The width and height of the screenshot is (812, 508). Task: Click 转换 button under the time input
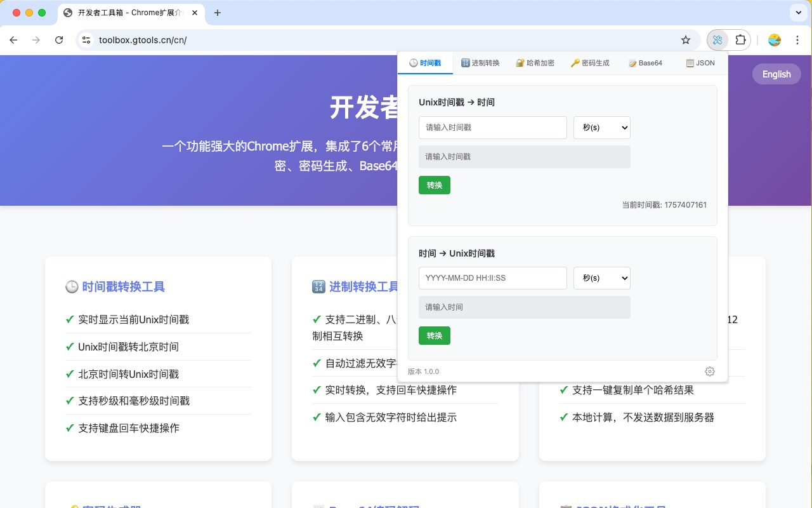[x=435, y=336]
